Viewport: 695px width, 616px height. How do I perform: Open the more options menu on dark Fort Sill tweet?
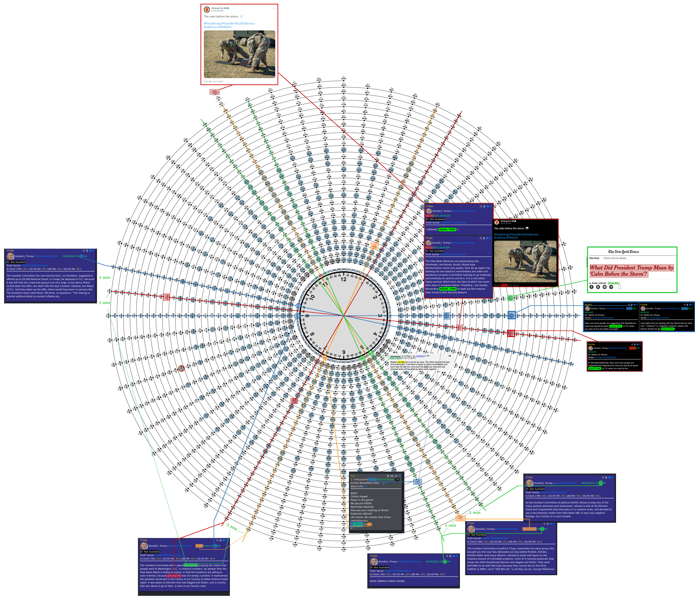coord(555,221)
